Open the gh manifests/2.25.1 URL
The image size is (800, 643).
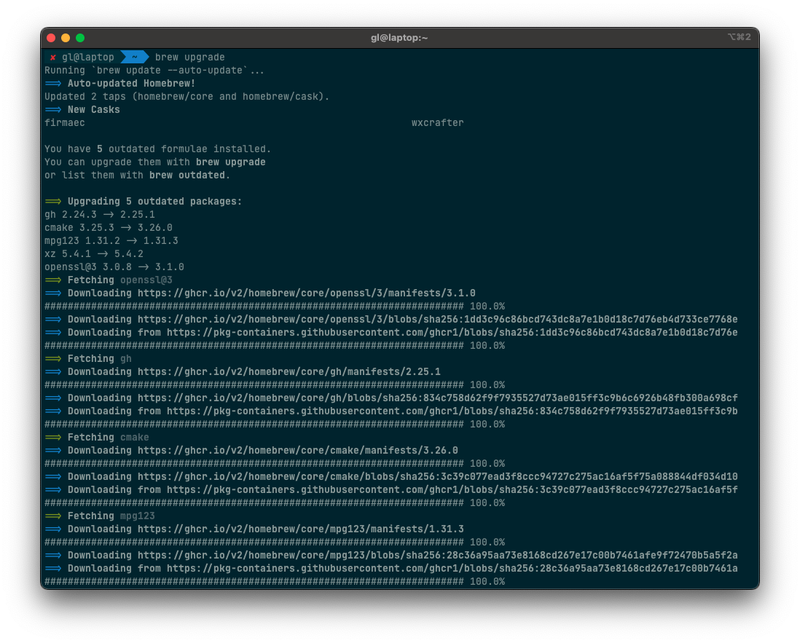coord(289,371)
